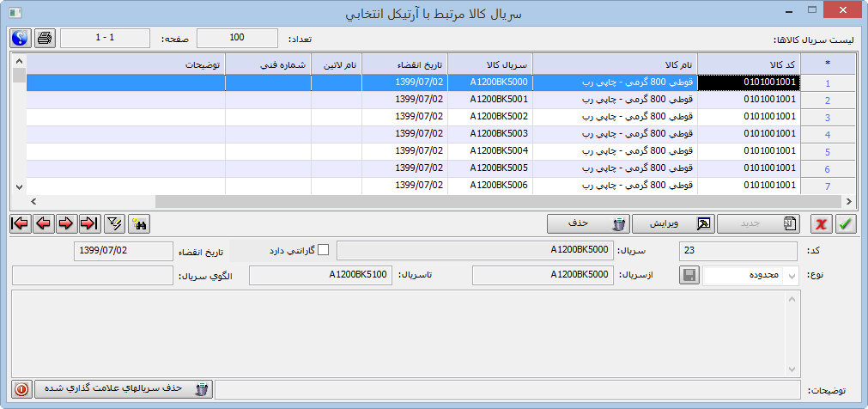Click the سريال كالا column header
Screen dimensions: 868x409
(x=490, y=65)
